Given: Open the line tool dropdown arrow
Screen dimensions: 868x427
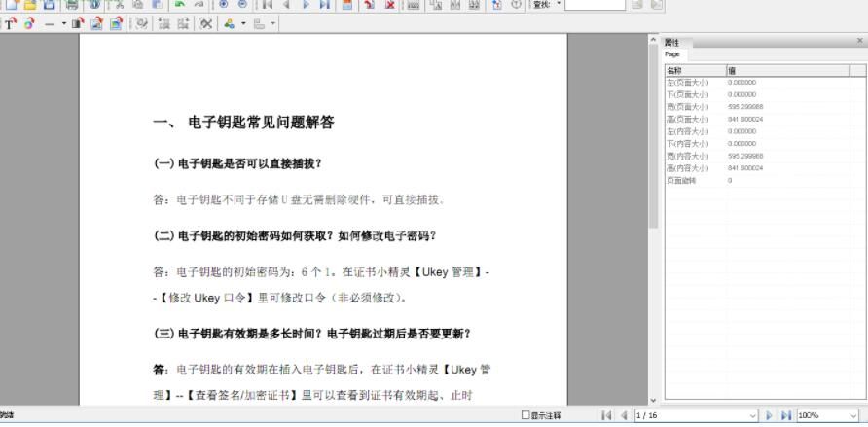Looking at the screenshot, I should point(64,23).
